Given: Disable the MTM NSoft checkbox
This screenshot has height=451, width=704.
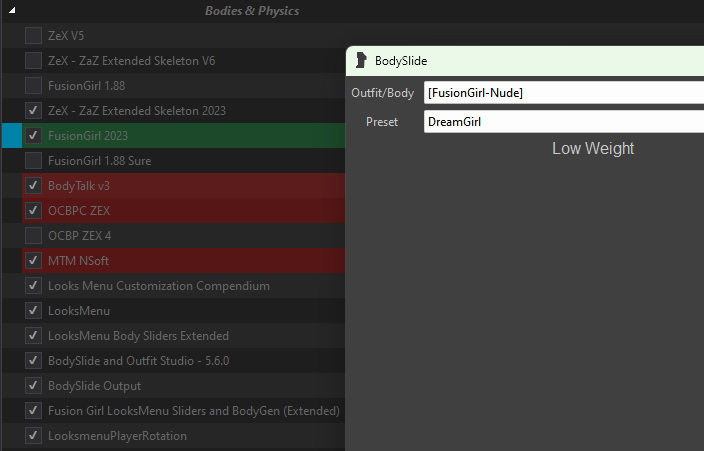Looking at the screenshot, I should [x=33, y=261].
